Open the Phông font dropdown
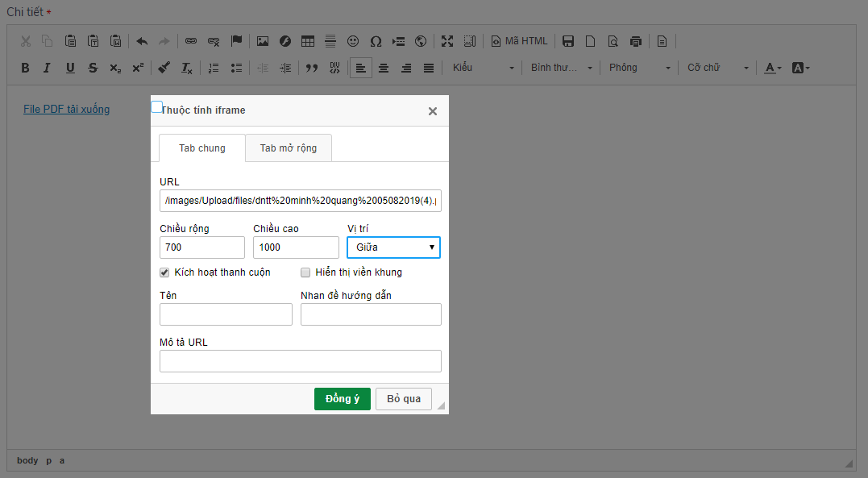This screenshot has height=478, width=868. click(x=639, y=68)
